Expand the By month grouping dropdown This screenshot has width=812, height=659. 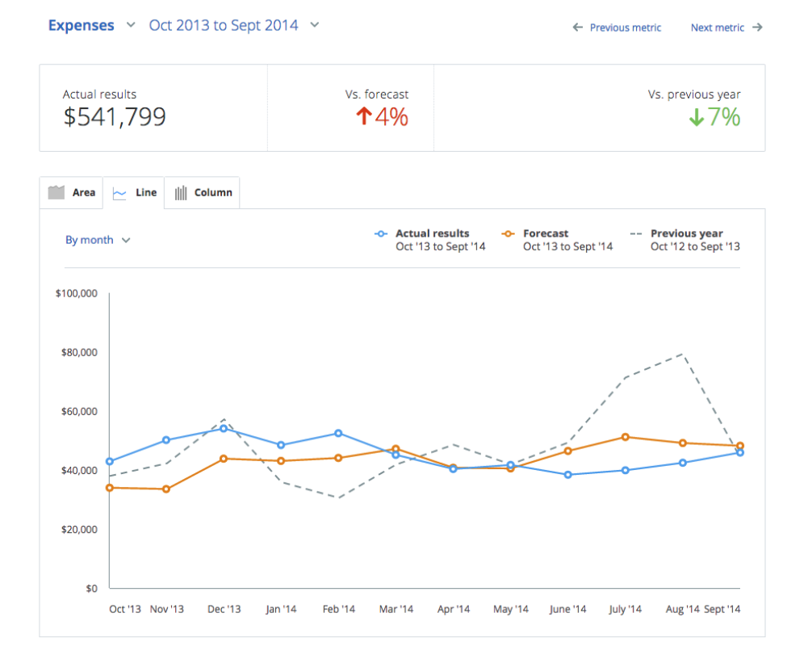pyautogui.click(x=98, y=240)
